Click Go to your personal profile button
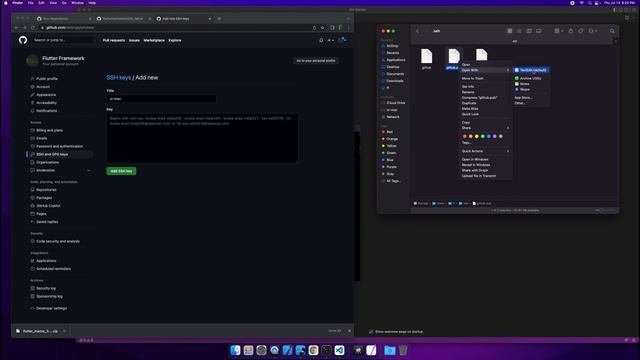This screenshot has height=360, width=640. pyautogui.click(x=316, y=60)
